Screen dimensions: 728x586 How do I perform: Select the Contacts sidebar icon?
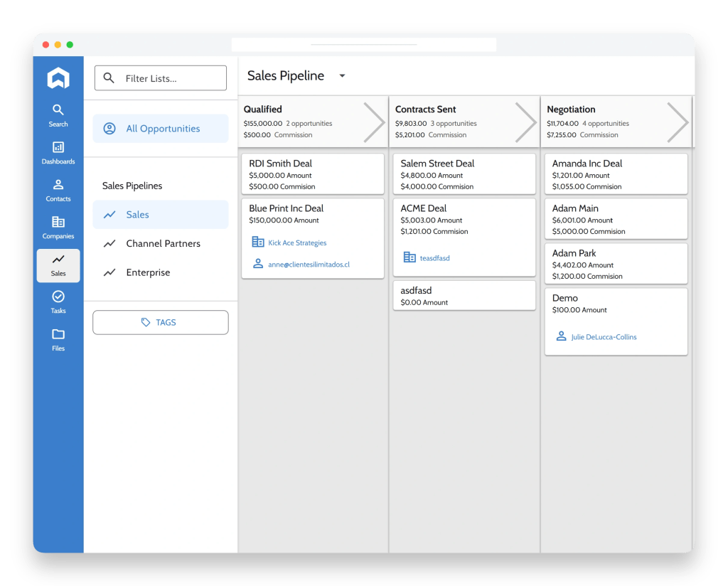coord(58,186)
